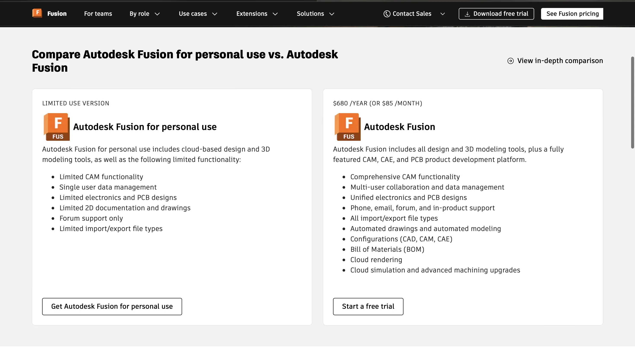
Task: Click Start a free trial
Action: 368,306
